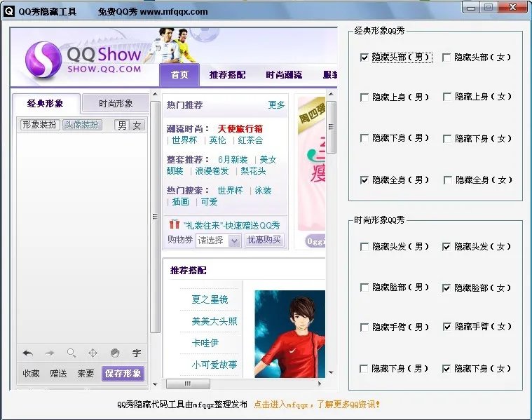Open the 时尚潮流 navigation tab
This screenshot has height=420, width=532.
[284, 75]
